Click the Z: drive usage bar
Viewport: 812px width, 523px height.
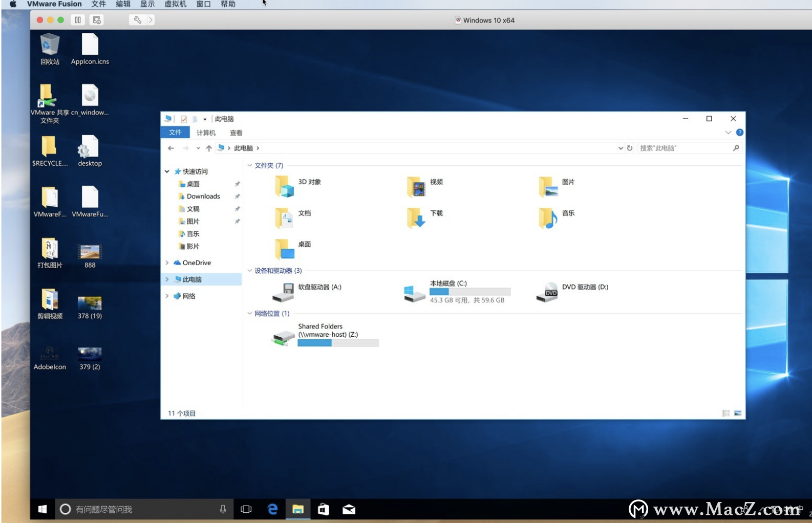[x=338, y=343]
